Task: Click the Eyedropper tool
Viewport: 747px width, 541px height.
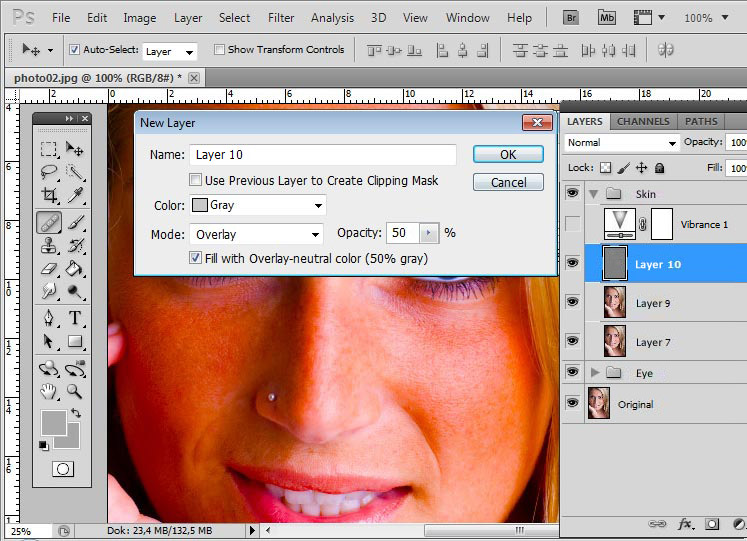Action: [75, 196]
